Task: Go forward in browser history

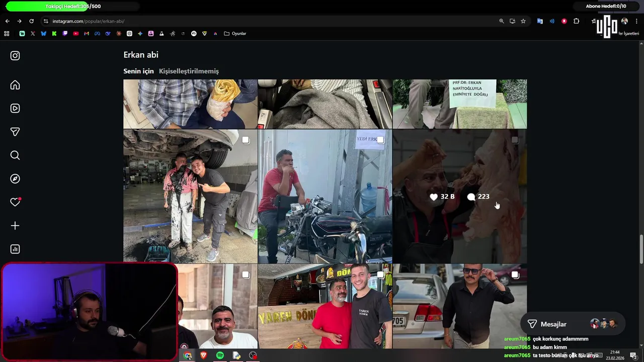Action: (19, 21)
